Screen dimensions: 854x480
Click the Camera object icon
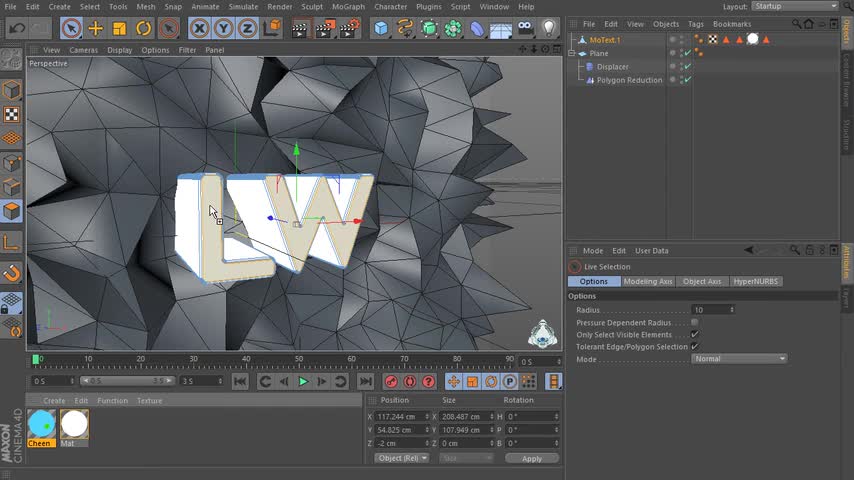coord(526,29)
